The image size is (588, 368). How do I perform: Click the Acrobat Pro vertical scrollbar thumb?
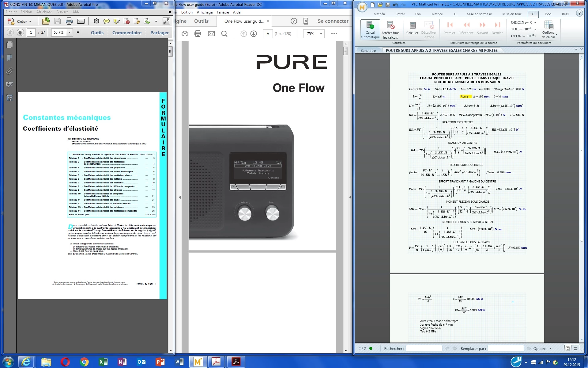[x=171, y=51]
